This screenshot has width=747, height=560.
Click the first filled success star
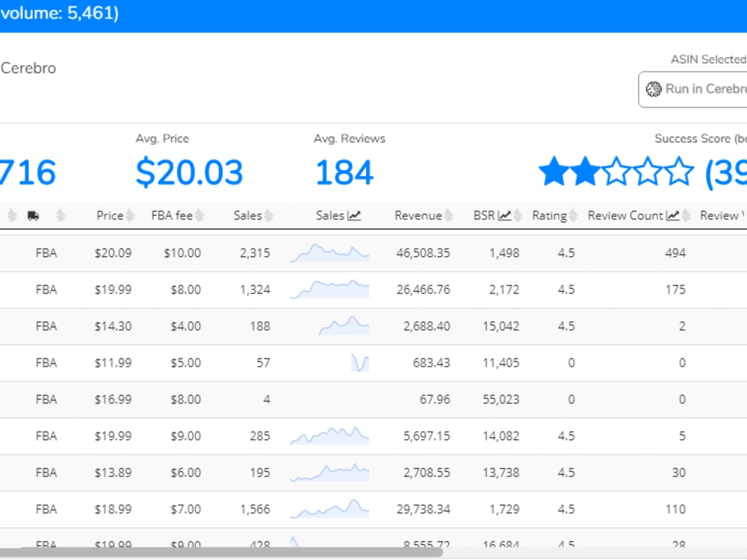click(x=554, y=171)
